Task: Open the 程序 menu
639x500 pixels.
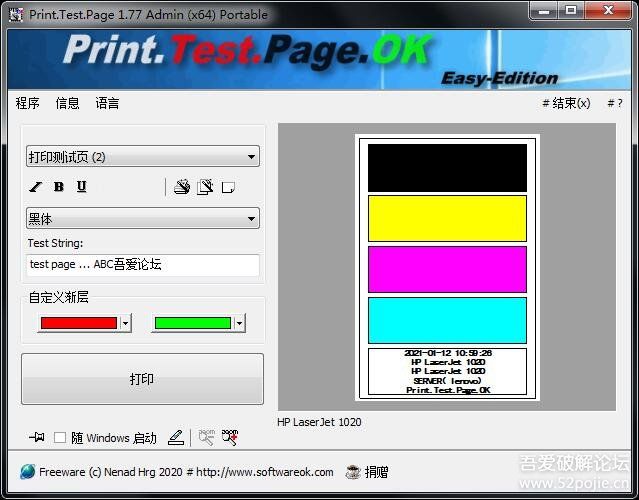Action: 27,103
